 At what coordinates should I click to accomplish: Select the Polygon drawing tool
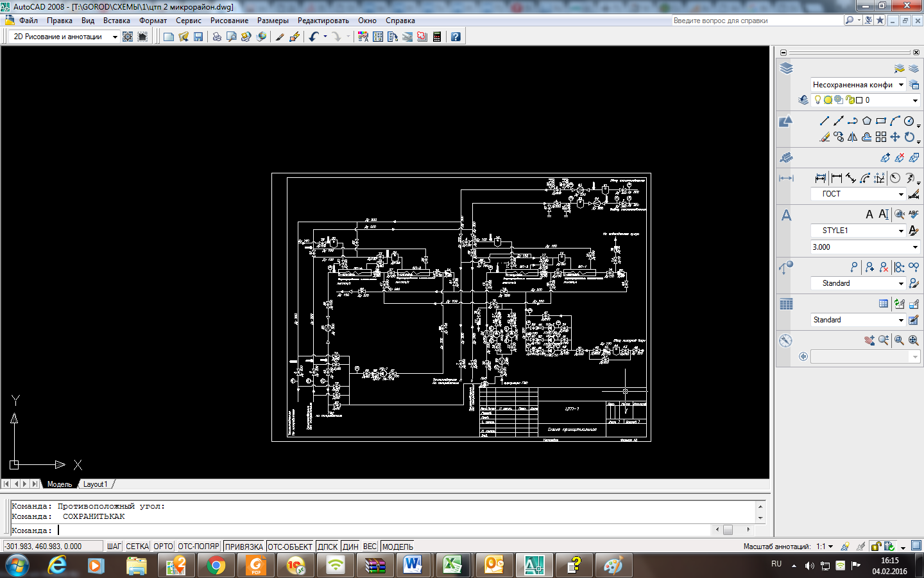point(867,121)
